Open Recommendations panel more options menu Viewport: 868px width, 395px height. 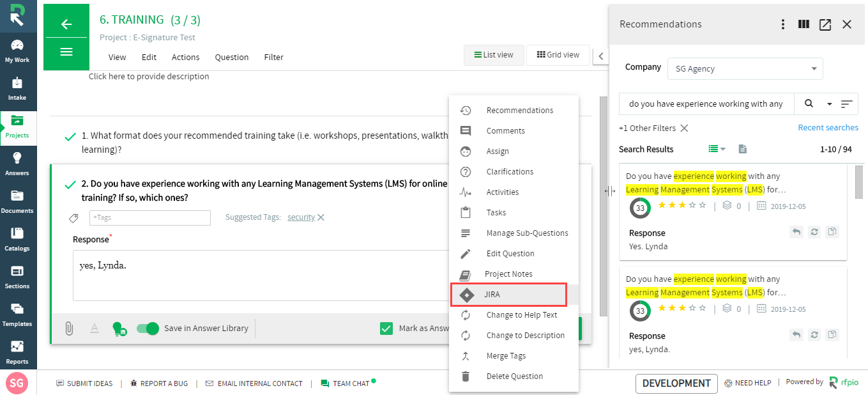(x=783, y=24)
